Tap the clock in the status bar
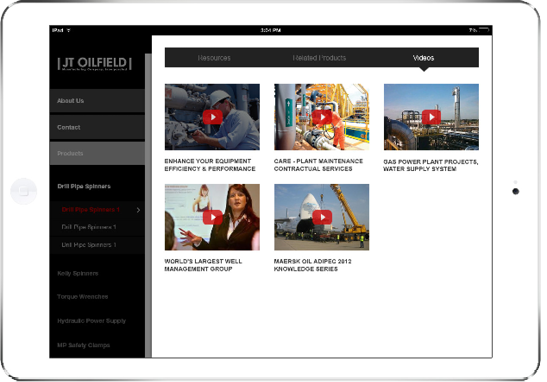Viewport: 547px width, 382px height. pyautogui.click(x=270, y=30)
